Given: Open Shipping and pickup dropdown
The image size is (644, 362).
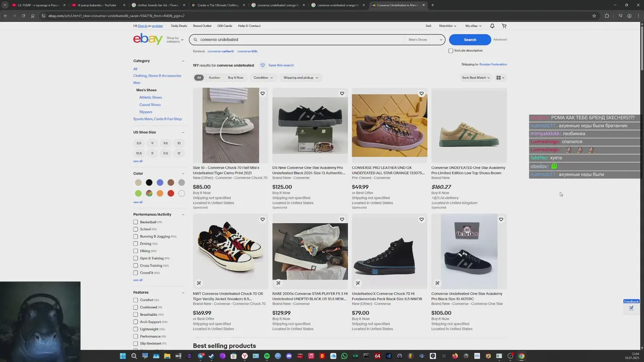Looking at the screenshot, I should coord(301,78).
